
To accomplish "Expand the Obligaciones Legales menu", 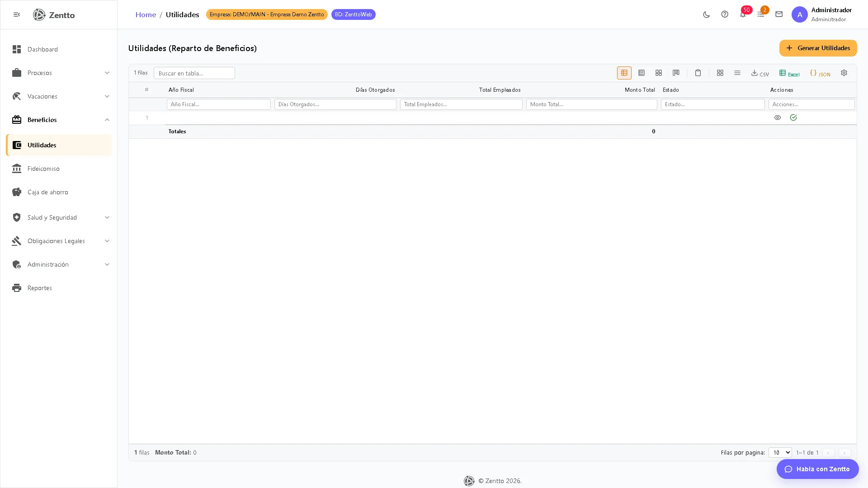I will (x=59, y=241).
